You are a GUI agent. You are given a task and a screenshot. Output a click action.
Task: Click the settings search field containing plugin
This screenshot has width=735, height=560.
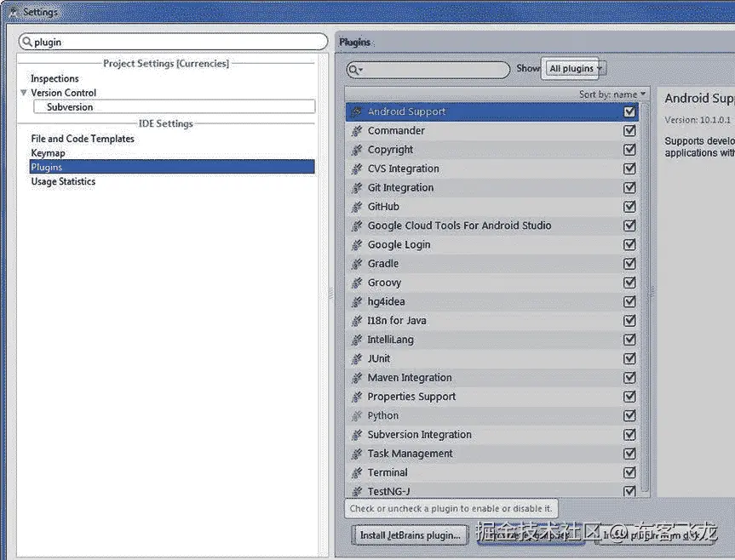[174, 42]
